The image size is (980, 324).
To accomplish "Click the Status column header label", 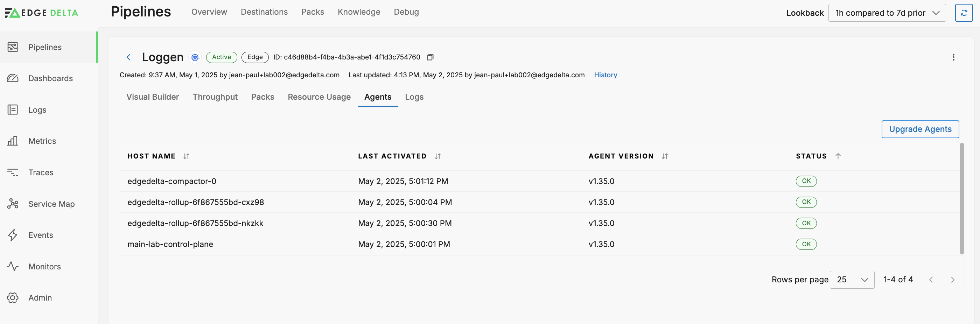I will click(x=811, y=156).
